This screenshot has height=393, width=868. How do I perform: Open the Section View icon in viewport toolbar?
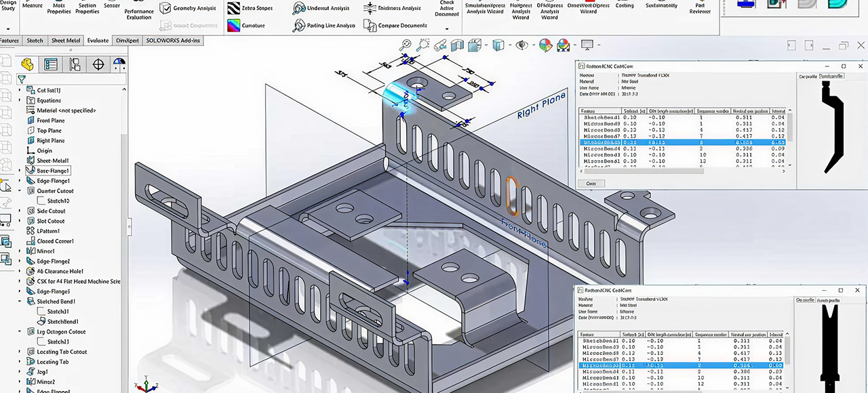457,45
